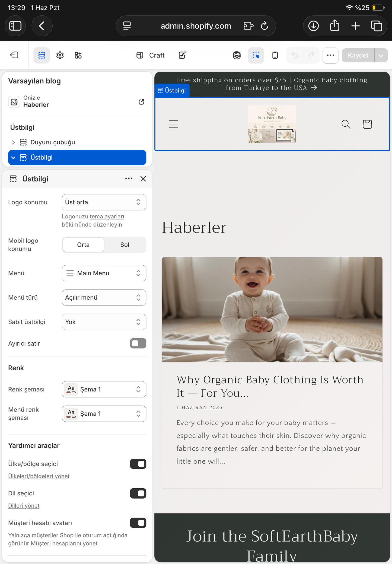This screenshot has height=564, width=392.
Task: Click the redo arrow
Action: point(311,55)
